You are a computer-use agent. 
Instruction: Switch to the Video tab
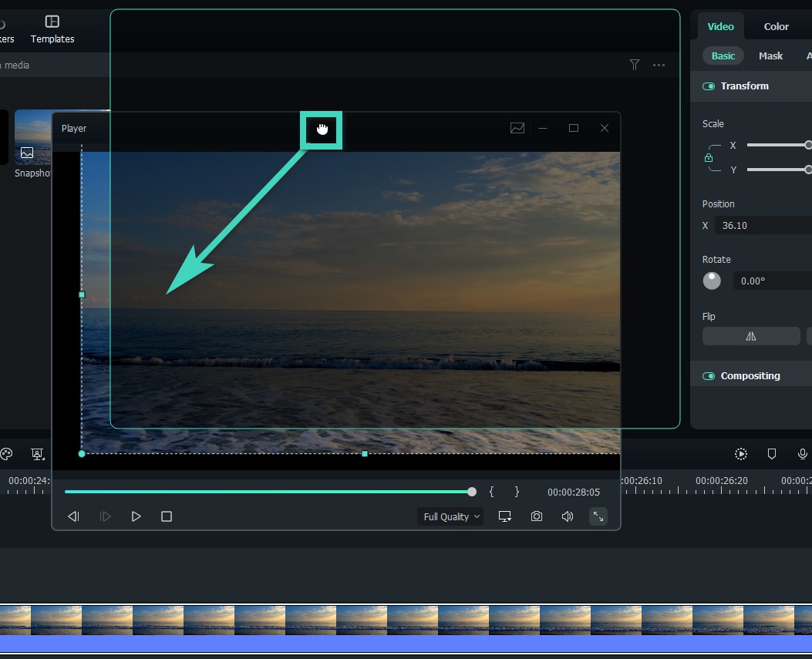(720, 26)
